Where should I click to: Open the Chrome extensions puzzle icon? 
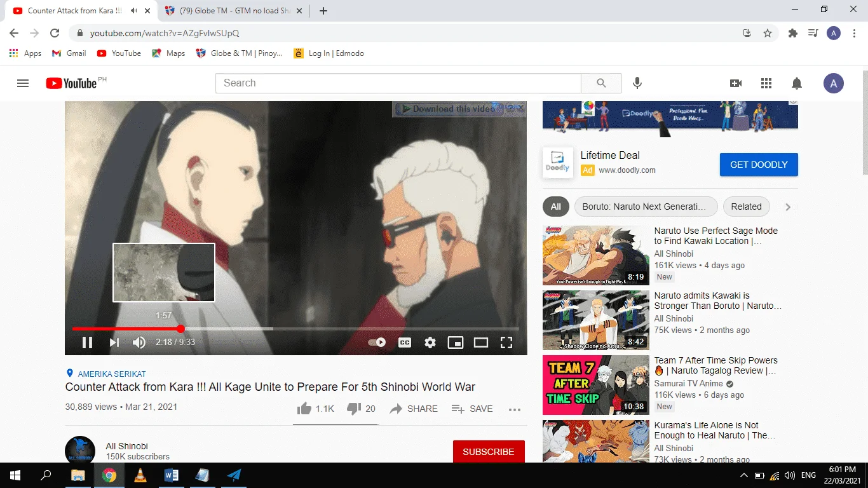pos(793,33)
